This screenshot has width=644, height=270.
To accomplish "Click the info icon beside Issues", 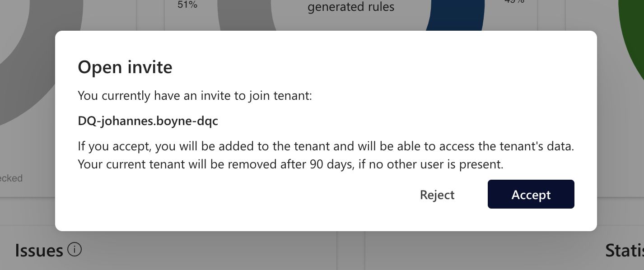I will click(75, 249).
